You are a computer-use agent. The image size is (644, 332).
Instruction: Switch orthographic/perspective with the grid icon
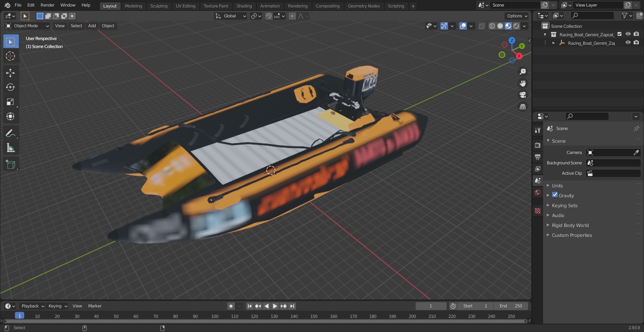(x=523, y=106)
